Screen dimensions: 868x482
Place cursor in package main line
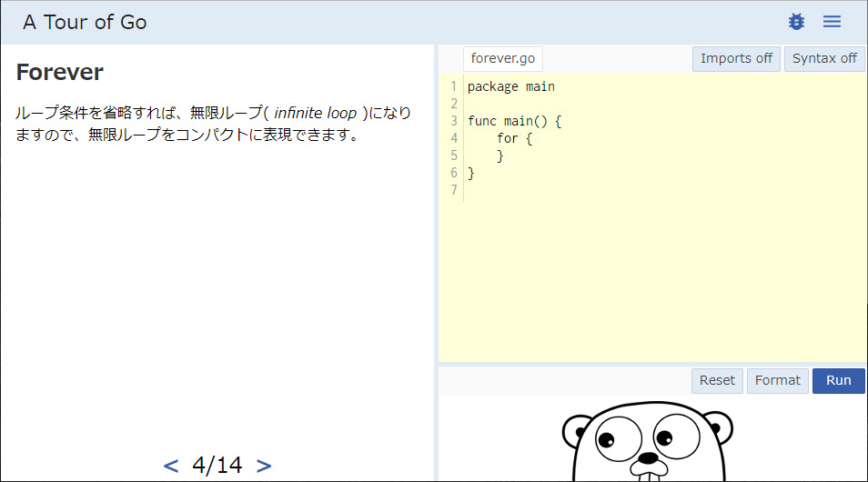pos(511,87)
